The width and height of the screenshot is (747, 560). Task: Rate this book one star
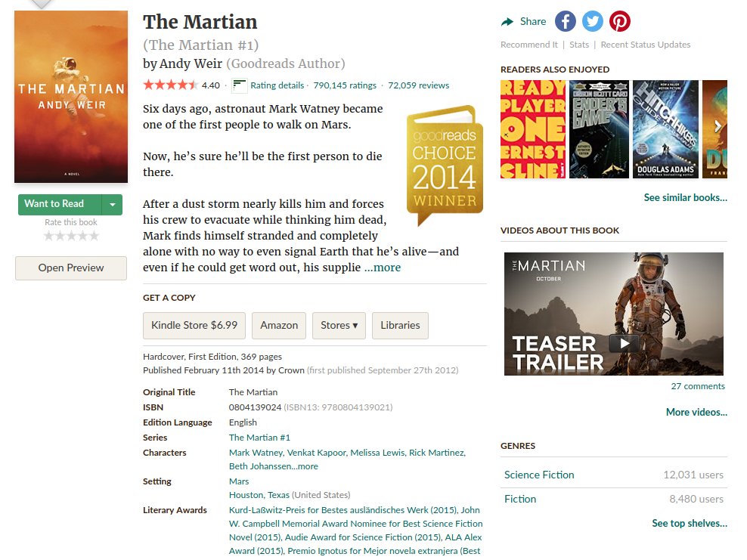pyautogui.click(x=48, y=236)
